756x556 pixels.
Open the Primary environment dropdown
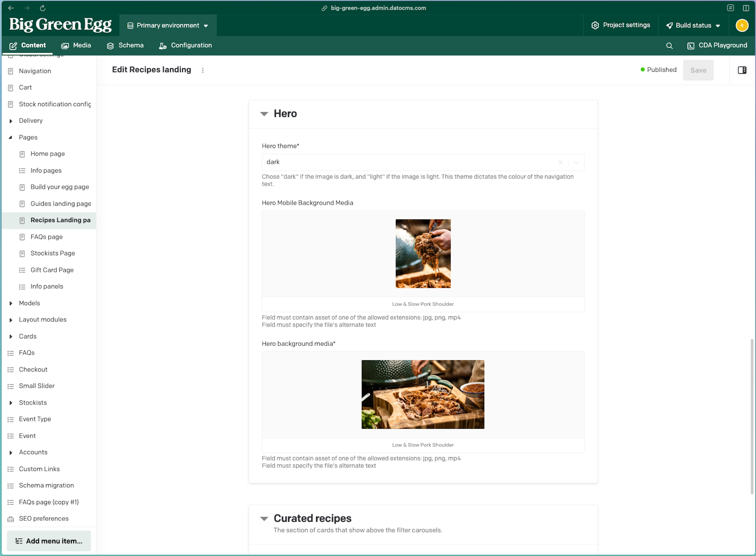point(168,25)
